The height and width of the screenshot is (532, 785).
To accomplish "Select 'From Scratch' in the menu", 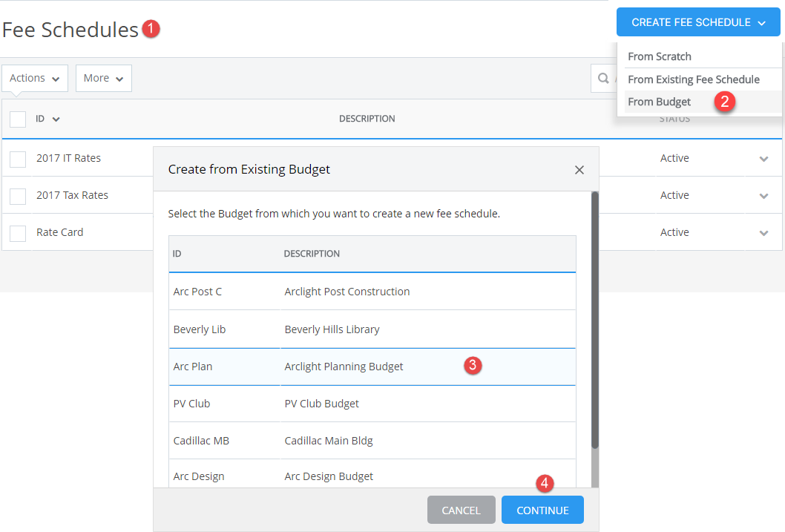I will (x=660, y=56).
